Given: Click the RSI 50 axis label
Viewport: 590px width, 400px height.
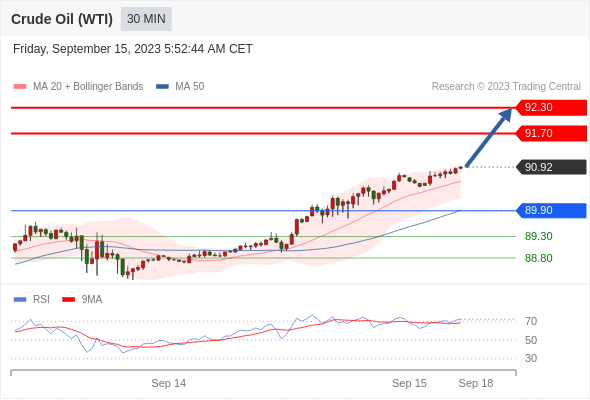Looking at the screenshot, I should click(x=531, y=340).
